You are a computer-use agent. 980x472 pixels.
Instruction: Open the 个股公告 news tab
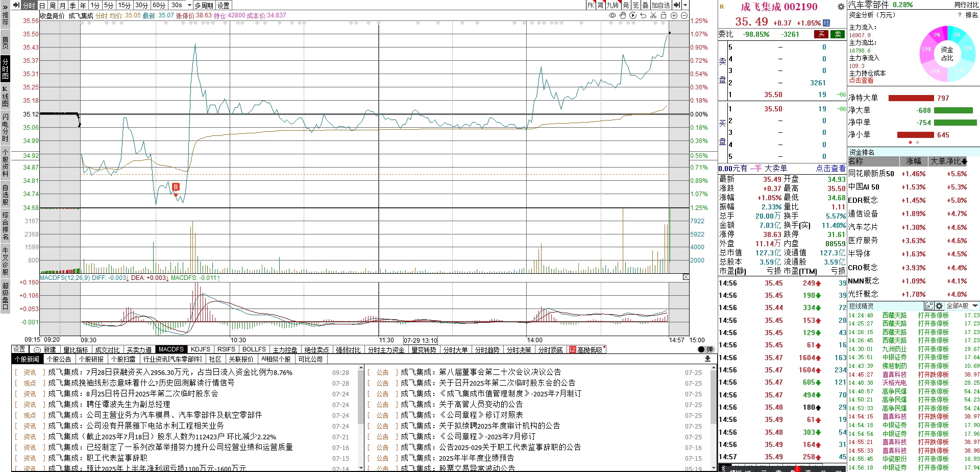(x=59, y=360)
